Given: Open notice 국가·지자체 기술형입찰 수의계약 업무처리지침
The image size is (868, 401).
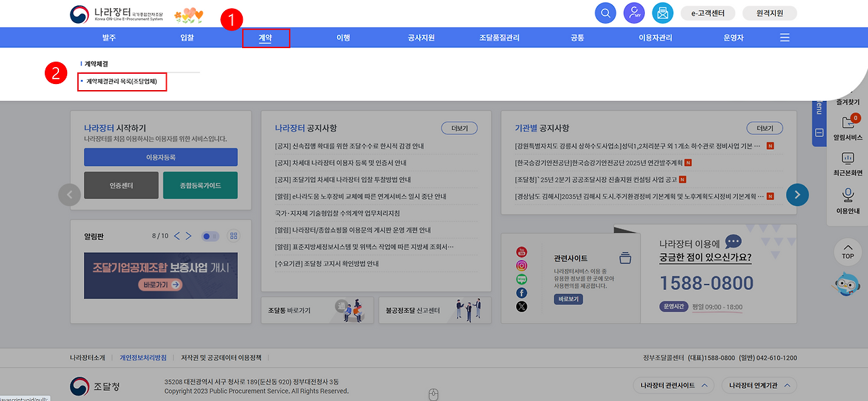Looking at the screenshot, I should pyautogui.click(x=337, y=213).
